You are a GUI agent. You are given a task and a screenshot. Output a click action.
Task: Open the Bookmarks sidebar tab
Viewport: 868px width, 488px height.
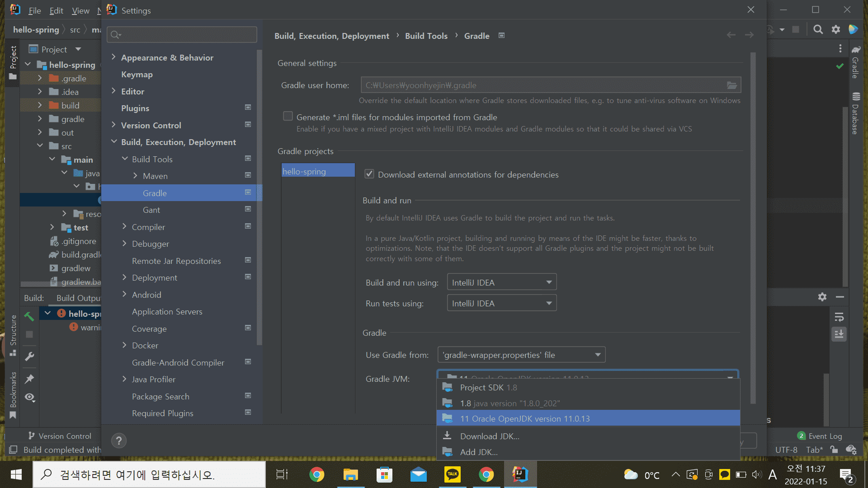tap(13, 395)
